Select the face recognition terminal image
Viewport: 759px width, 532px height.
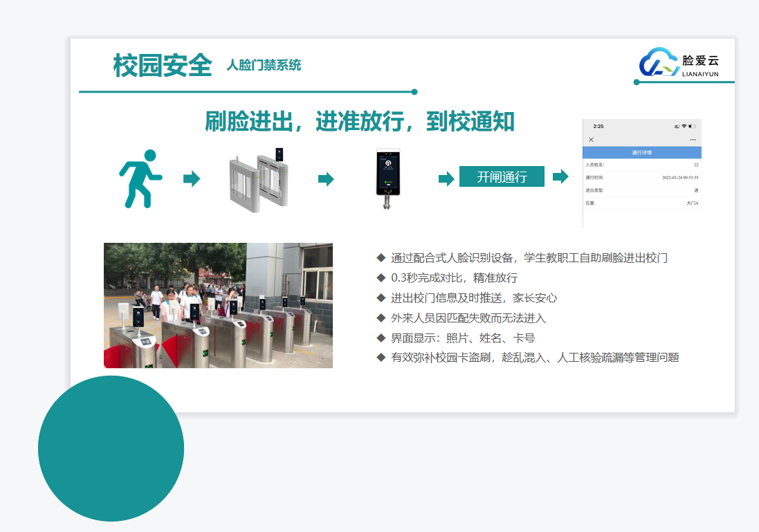click(388, 179)
